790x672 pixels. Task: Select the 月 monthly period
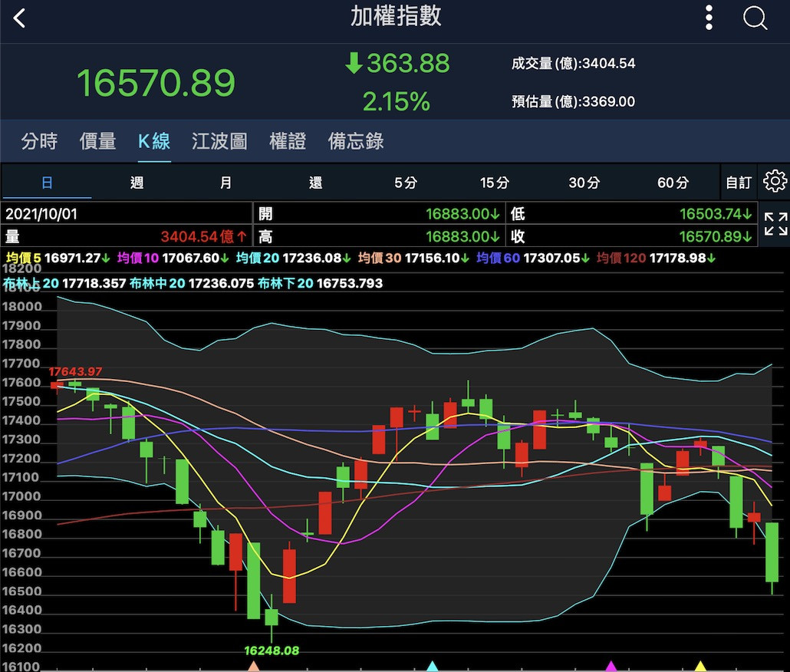click(x=225, y=183)
